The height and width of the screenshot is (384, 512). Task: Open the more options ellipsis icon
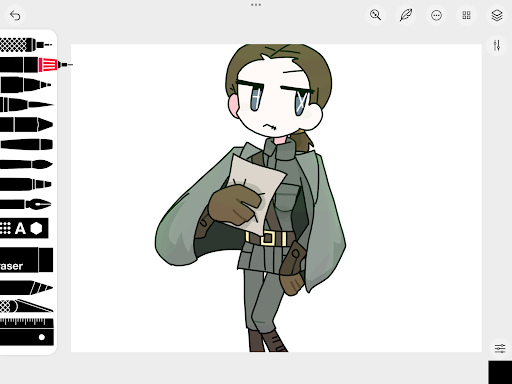(436, 15)
